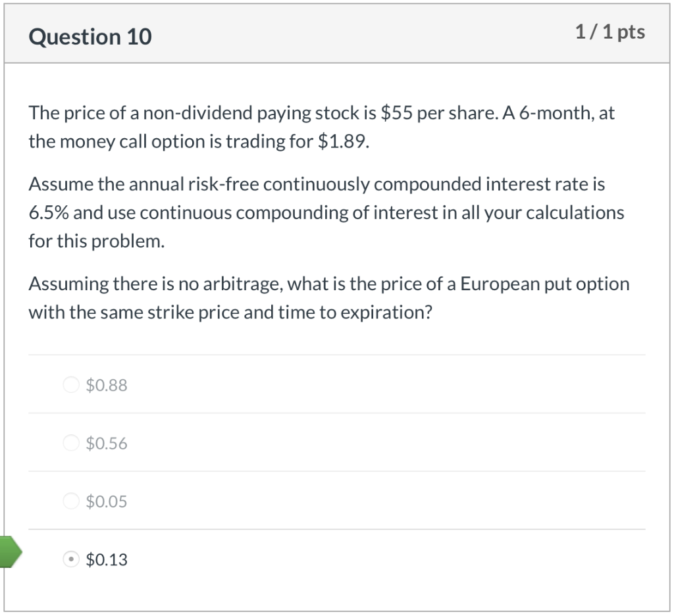Screen dimensions: 674x616
Task: Click the $0.88 answer text label
Action: click(x=106, y=385)
